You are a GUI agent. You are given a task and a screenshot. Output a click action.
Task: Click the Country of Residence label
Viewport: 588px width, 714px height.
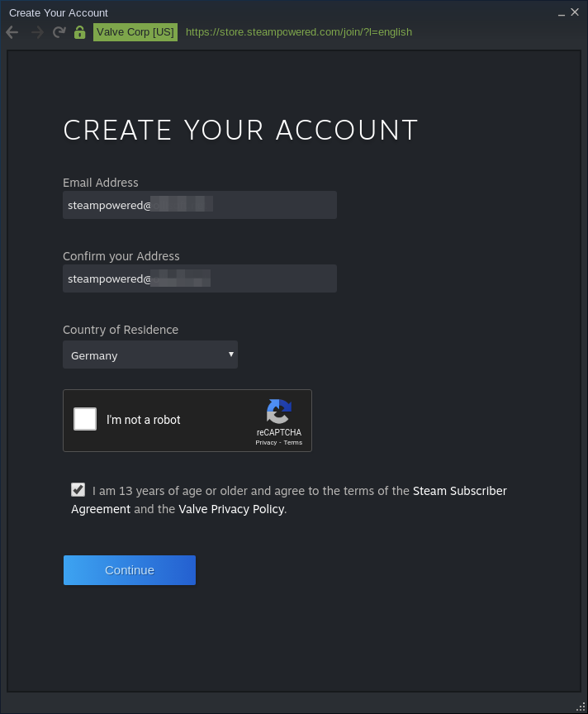click(121, 330)
